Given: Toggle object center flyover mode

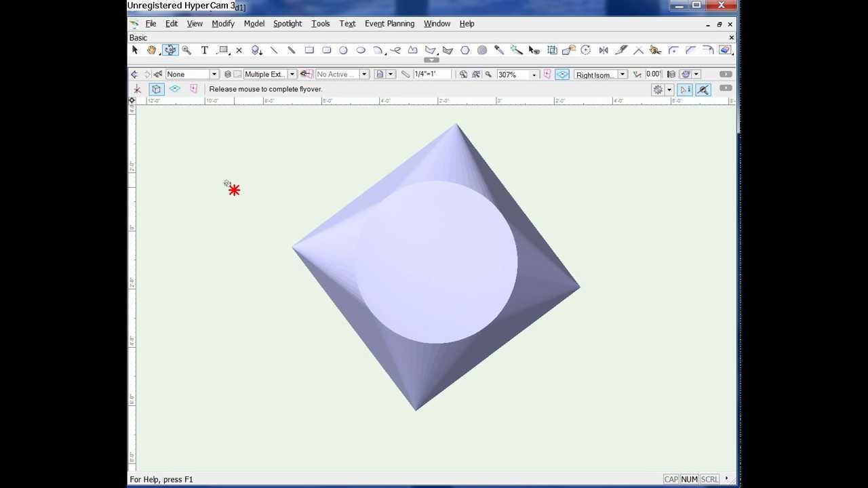Looking at the screenshot, I should (x=156, y=89).
